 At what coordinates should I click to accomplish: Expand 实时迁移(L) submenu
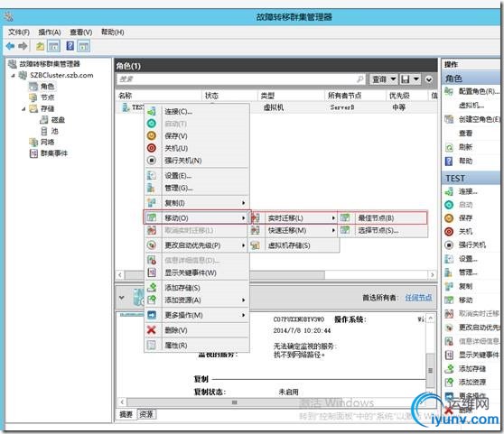[x=294, y=218]
